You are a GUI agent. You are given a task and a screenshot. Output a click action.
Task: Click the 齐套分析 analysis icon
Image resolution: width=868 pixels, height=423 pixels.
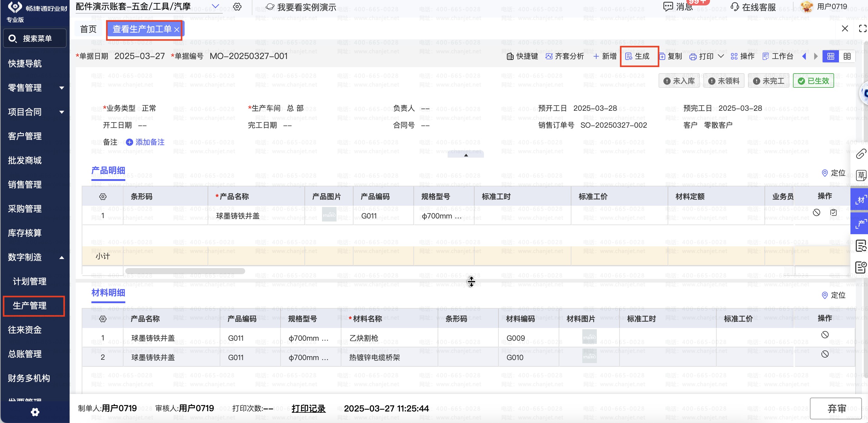tap(549, 56)
